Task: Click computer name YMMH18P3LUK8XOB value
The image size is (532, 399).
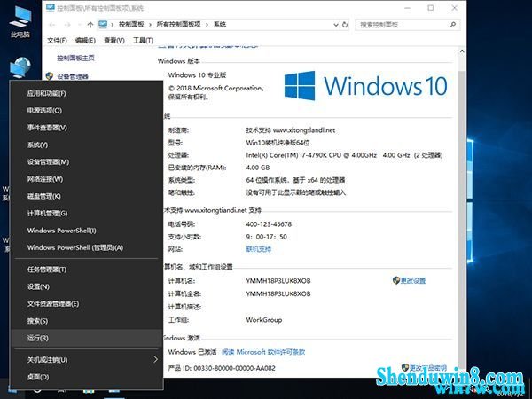Action: pyautogui.click(x=278, y=281)
